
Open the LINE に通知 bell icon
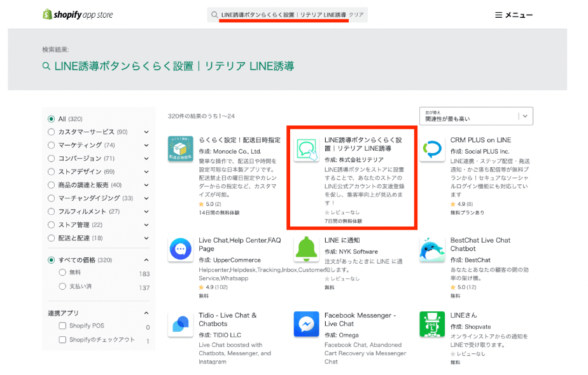pyautogui.click(x=306, y=249)
